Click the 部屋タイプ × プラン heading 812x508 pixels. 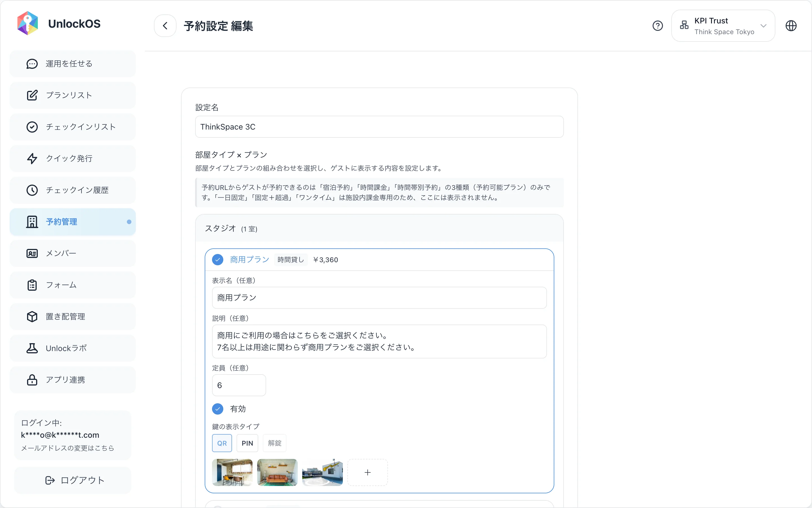click(x=231, y=155)
